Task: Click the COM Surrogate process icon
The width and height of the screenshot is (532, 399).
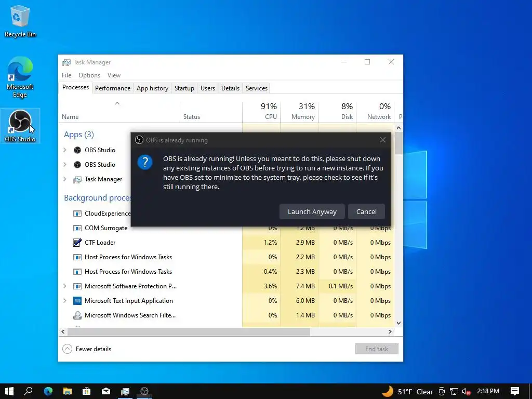Action: [x=77, y=228]
